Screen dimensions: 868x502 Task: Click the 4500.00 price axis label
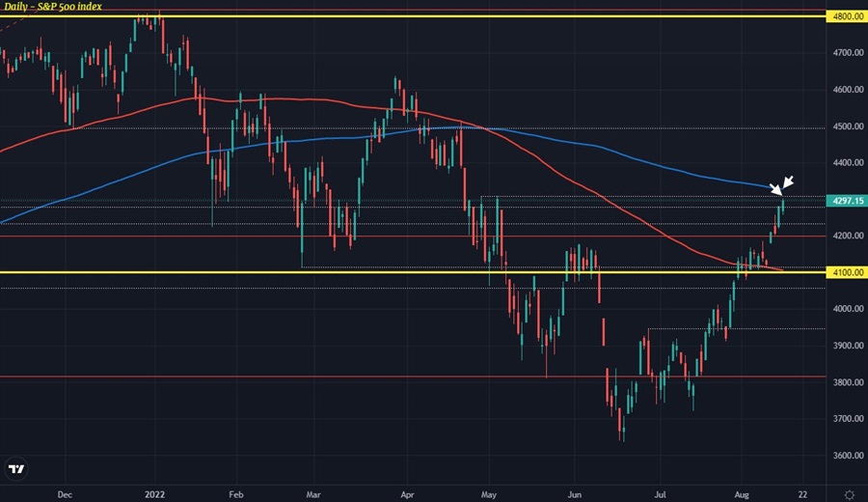click(x=848, y=126)
